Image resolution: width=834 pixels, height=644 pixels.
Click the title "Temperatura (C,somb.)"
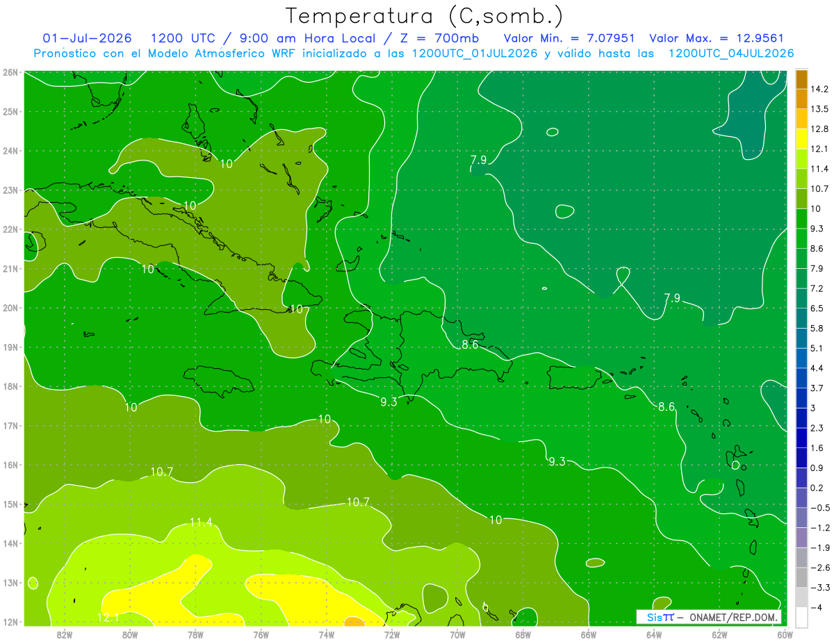point(424,16)
